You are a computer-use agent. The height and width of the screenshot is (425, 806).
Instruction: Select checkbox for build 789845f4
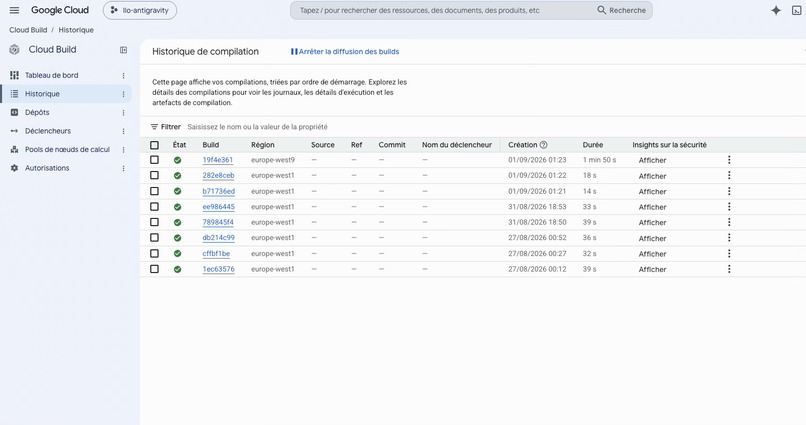(x=154, y=222)
